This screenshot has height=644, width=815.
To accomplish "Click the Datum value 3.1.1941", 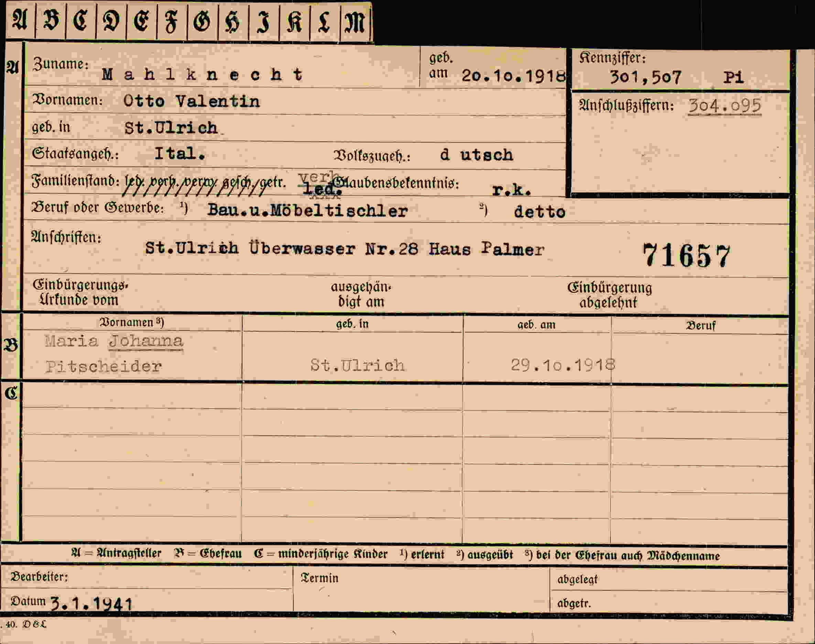I will 91,604.
